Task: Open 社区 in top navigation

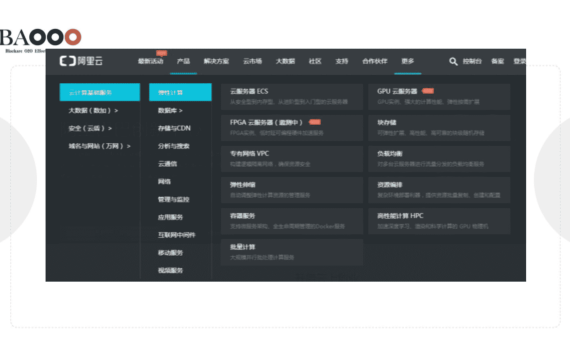Action: click(315, 61)
